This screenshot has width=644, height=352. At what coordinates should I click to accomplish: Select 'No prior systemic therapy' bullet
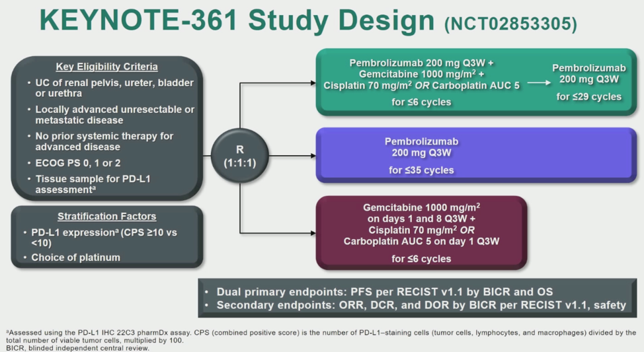coord(104,141)
